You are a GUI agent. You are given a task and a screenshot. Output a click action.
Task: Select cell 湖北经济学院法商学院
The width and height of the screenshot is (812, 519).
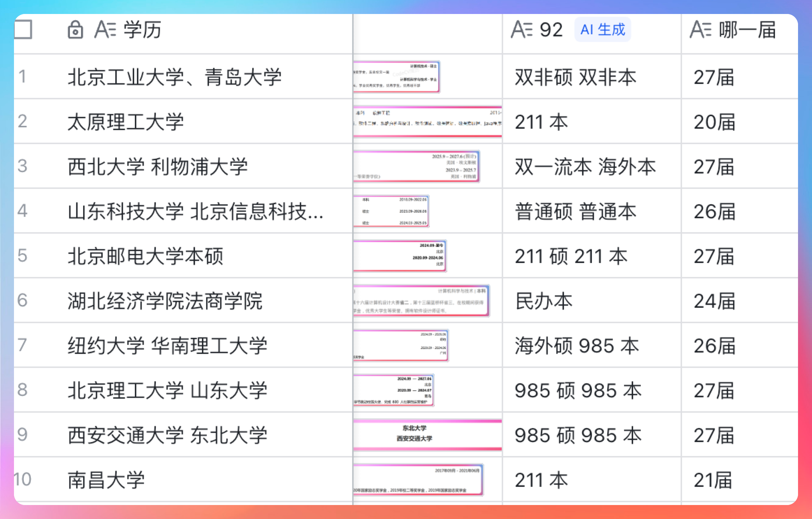(165, 300)
